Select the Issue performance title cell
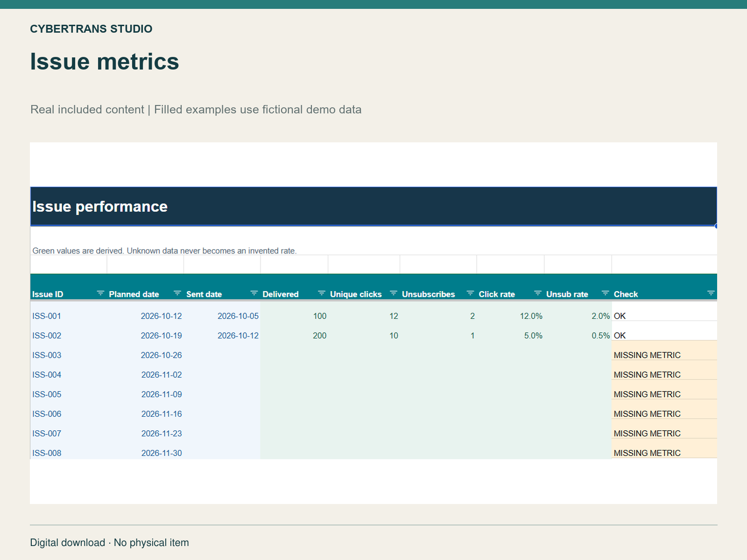 pos(373,206)
